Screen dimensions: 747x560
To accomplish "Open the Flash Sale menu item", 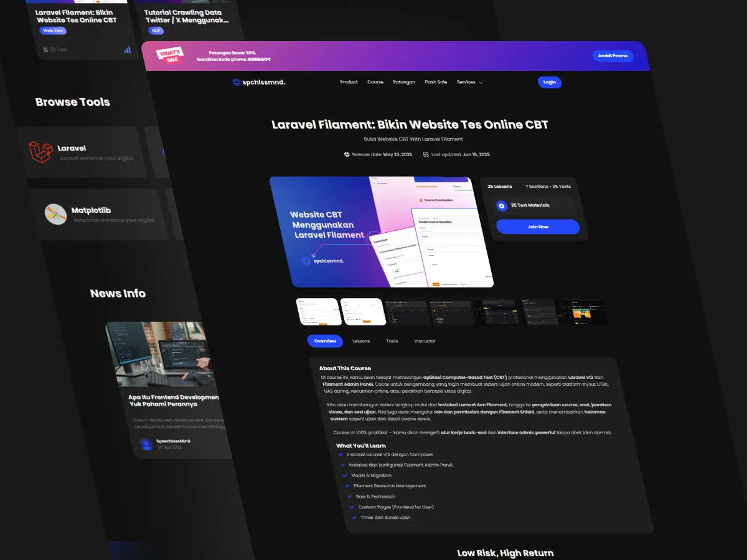I will (x=436, y=82).
